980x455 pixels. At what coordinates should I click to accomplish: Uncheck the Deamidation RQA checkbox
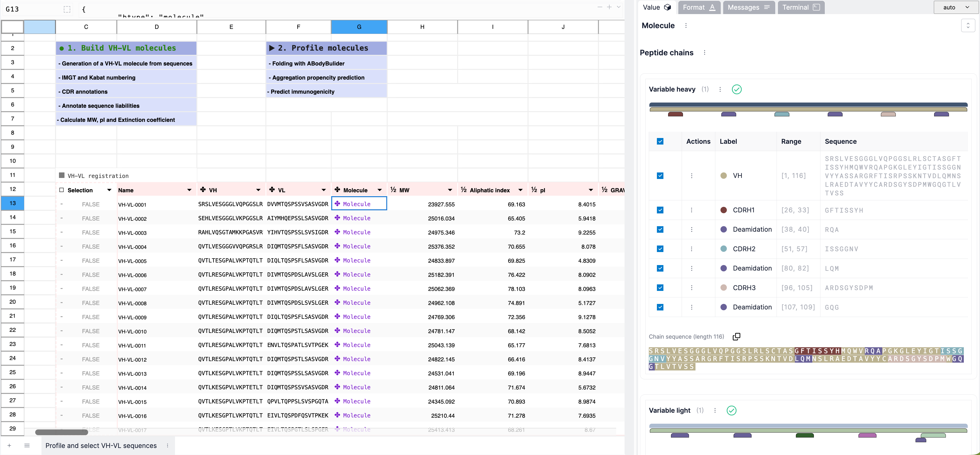tap(660, 230)
